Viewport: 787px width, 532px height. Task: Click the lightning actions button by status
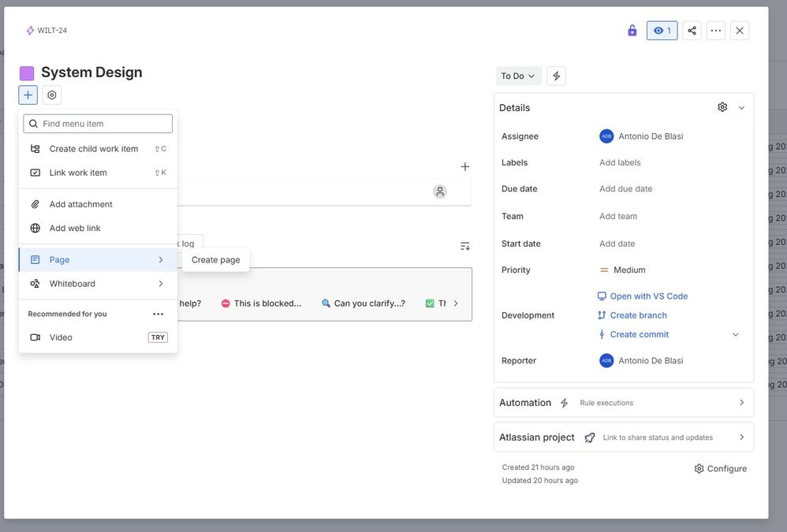pyautogui.click(x=556, y=76)
